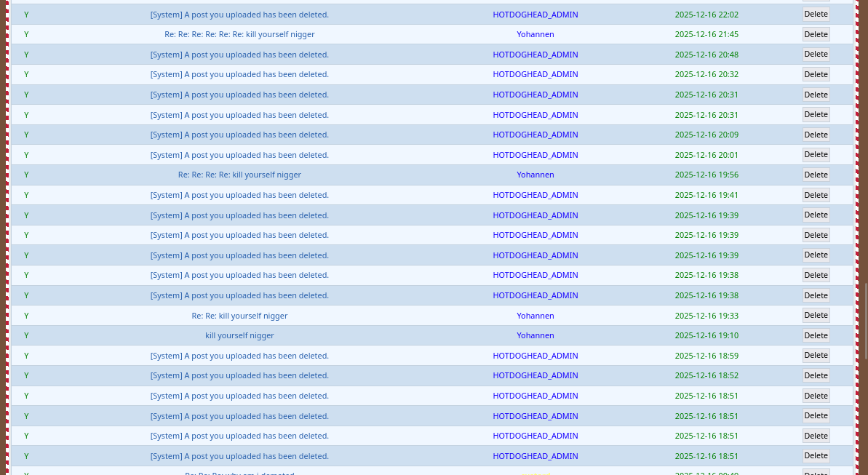This screenshot has height=475, width=868.
Task: Click the 20:32 row's Delete button
Action: coord(816,74)
